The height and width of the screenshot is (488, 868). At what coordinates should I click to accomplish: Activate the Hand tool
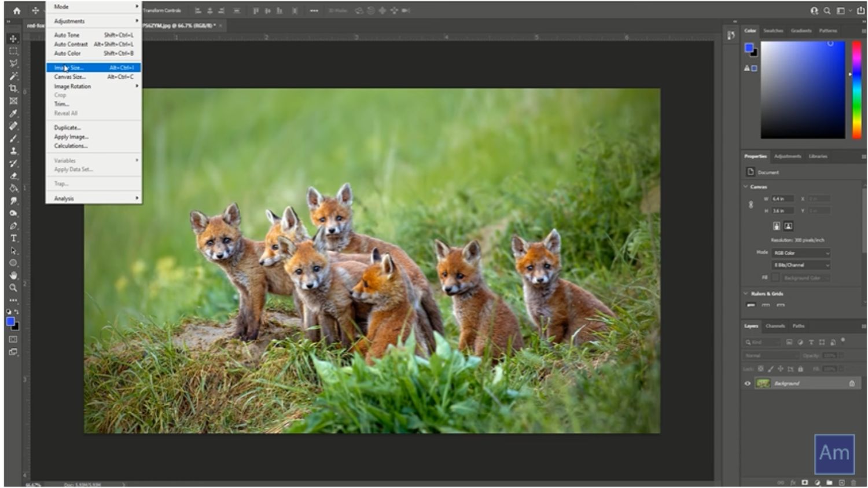[x=13, y=276]
